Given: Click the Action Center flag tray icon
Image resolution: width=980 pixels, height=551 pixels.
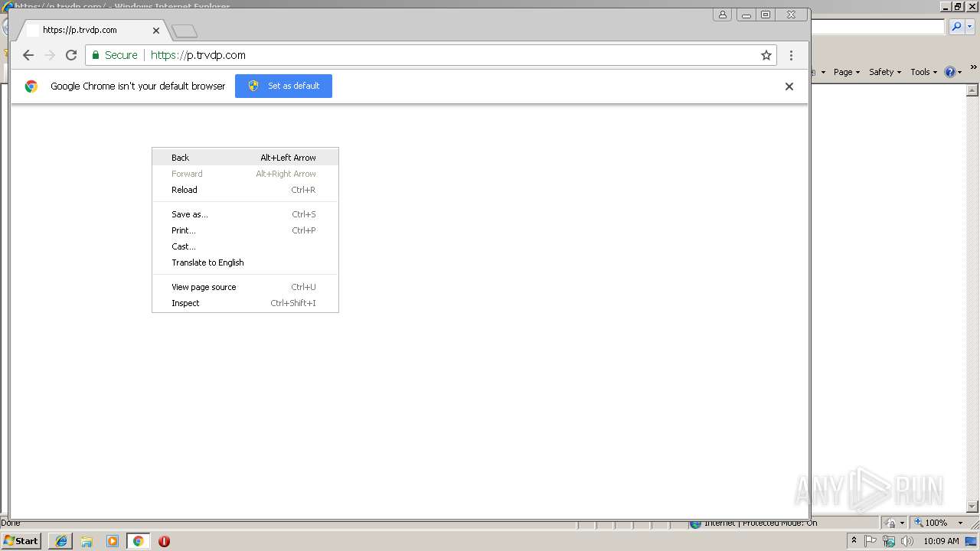Looking at the screenshot, I should click(871, 541).
